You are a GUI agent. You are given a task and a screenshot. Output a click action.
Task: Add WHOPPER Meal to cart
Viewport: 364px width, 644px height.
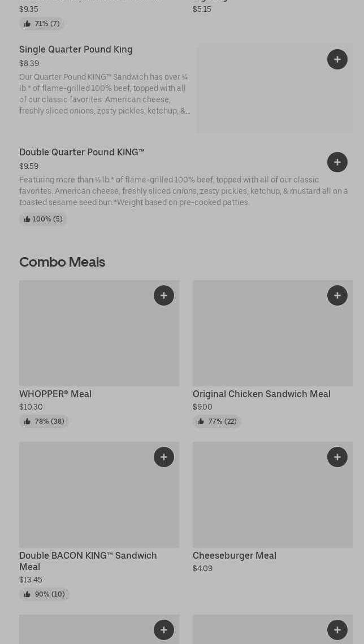click(163, 295)
